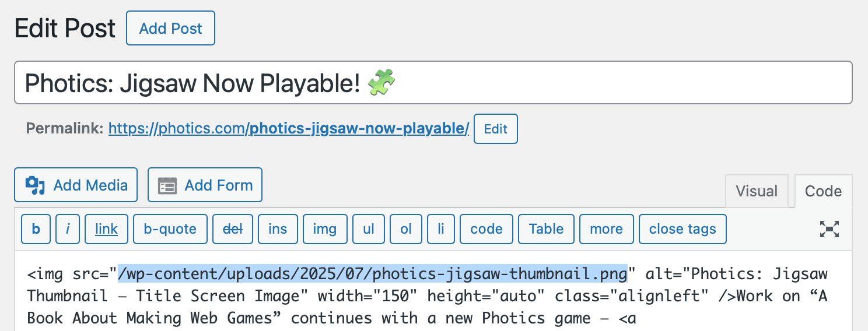Click the Add Media button
Image resolution: width=868 pixels, height=331 pixels.
76,185
